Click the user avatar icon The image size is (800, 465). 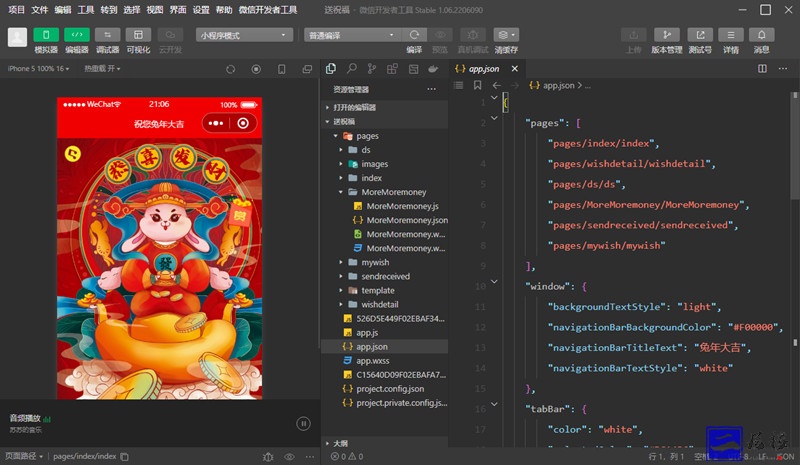pyautogui.click(x=17, y=37)
